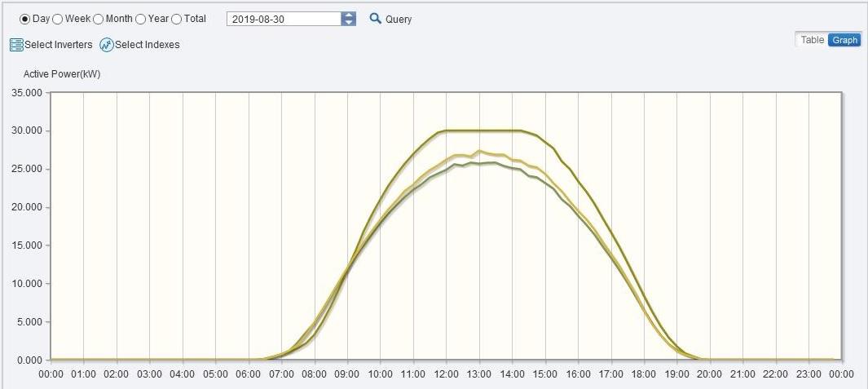
Task: Click the date spinner up arrow
Action: click(x=349, y=15)
